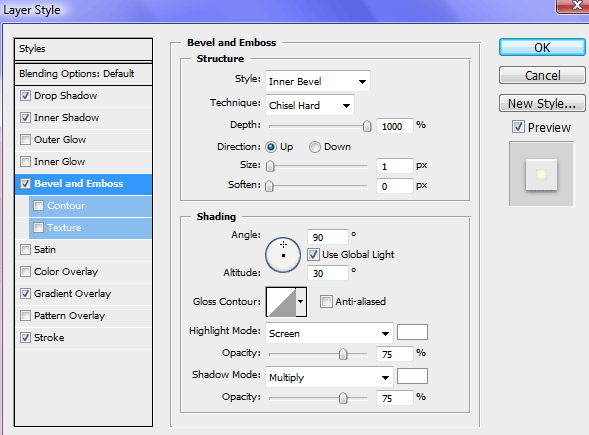
Task: Click the Gloss Contour curve thumbnail
Action: 281,302
